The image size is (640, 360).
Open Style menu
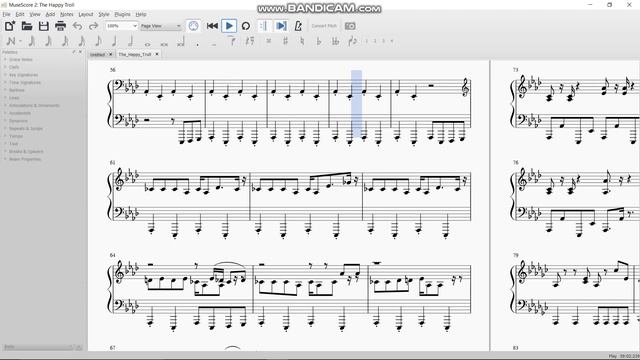pos(104,14)
